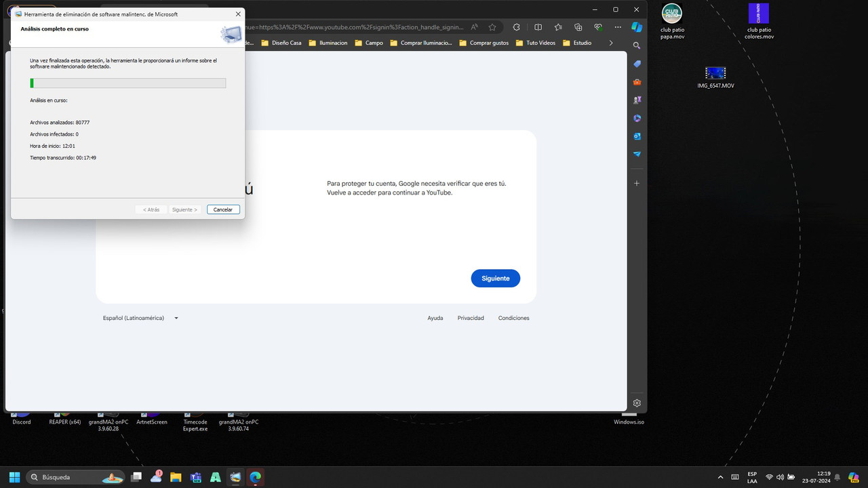Image resolution: width=868 pixels, height=488 pixels.
Task: Click the blue Siguiente button on Google page
Action: pyautogui.click(x=496, y=279)
